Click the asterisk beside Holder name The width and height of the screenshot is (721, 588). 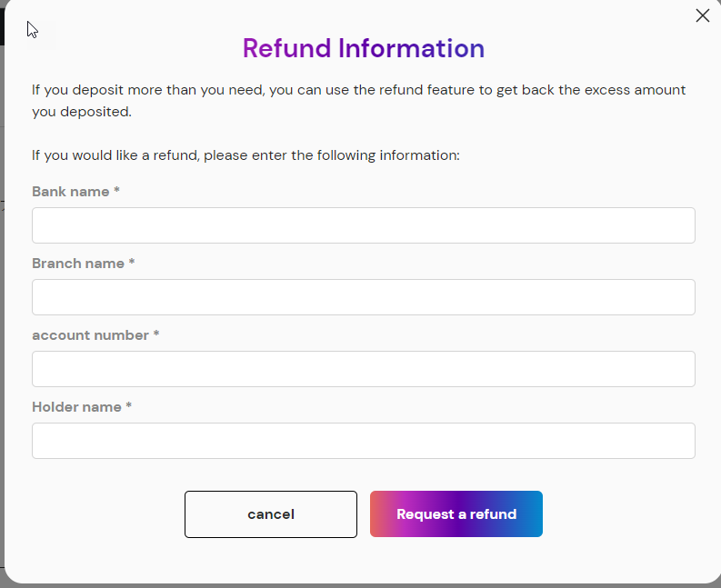(129, 406)
